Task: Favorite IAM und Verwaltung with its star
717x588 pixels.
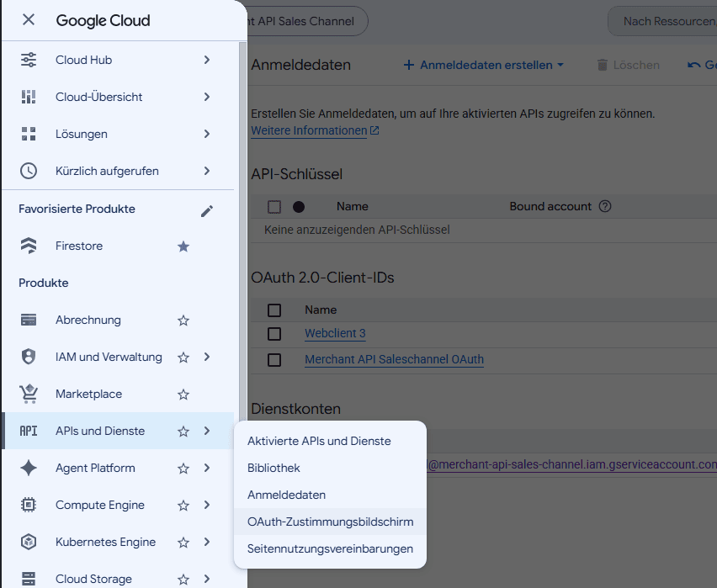Action: click(x=183, y=358)
